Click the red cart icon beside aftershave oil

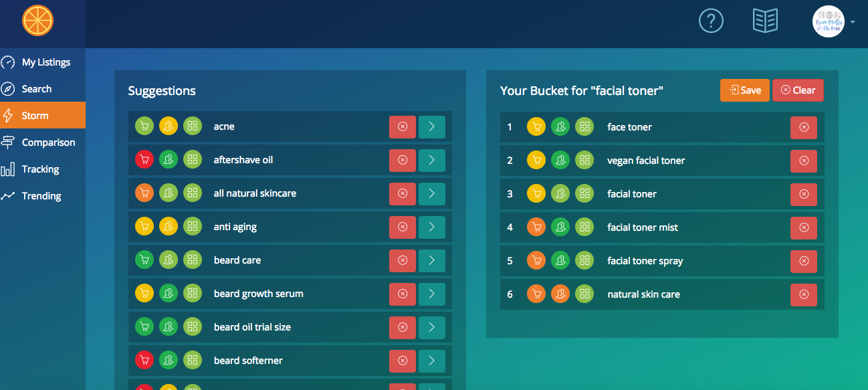click(144, 160)
